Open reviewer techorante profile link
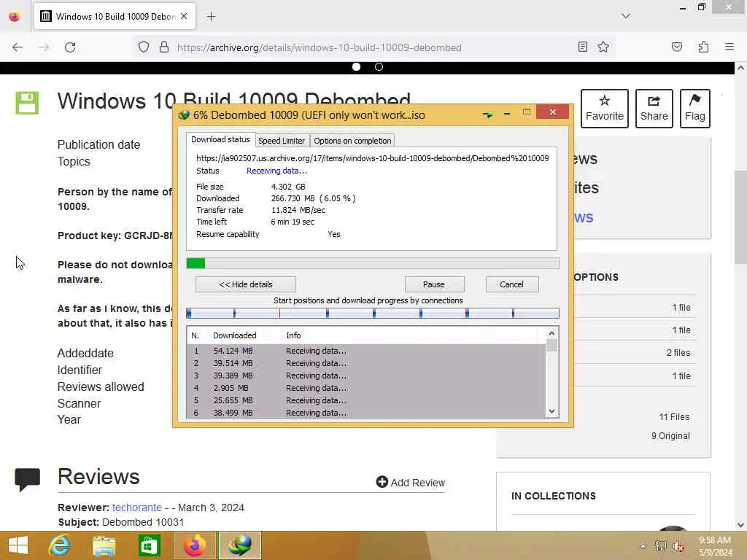 point(136,507)
